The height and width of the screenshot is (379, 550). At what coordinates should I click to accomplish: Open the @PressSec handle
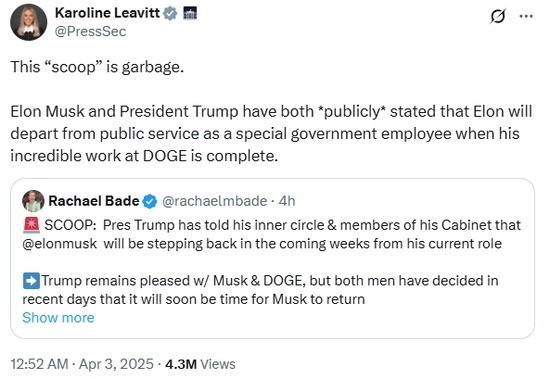click(90, 32)
